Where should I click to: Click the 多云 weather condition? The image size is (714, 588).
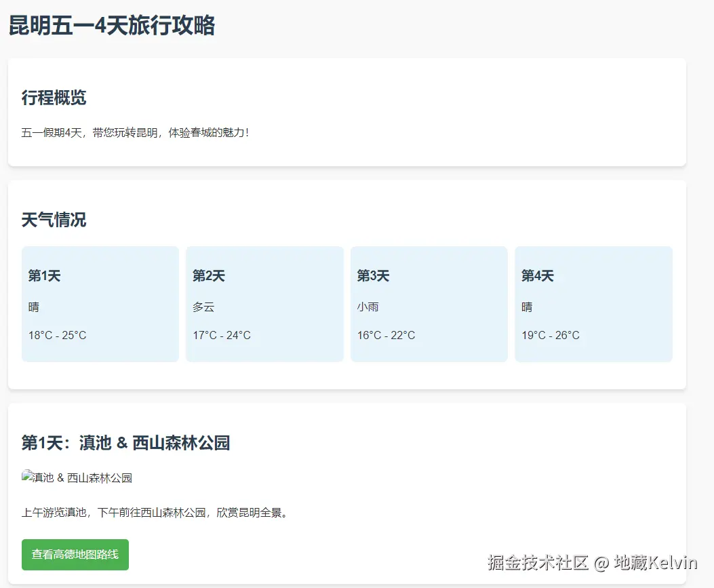pyautogui.click(x=203, y=307)
